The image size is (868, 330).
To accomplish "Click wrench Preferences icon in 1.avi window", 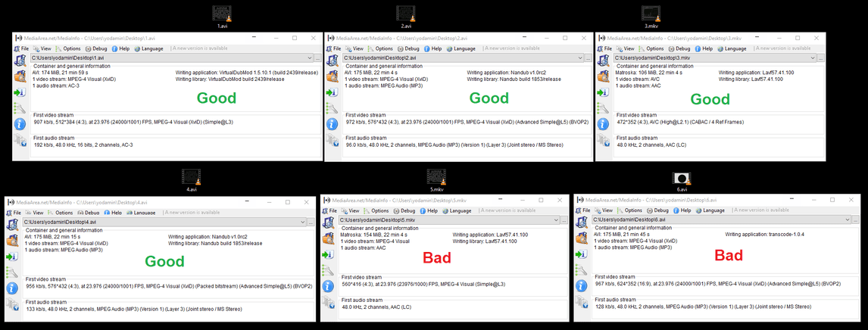I will [20, 107].
